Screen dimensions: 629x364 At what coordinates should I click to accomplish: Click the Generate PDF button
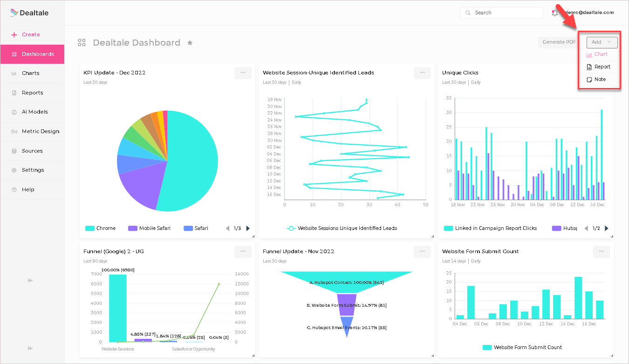tap(559, 42)
